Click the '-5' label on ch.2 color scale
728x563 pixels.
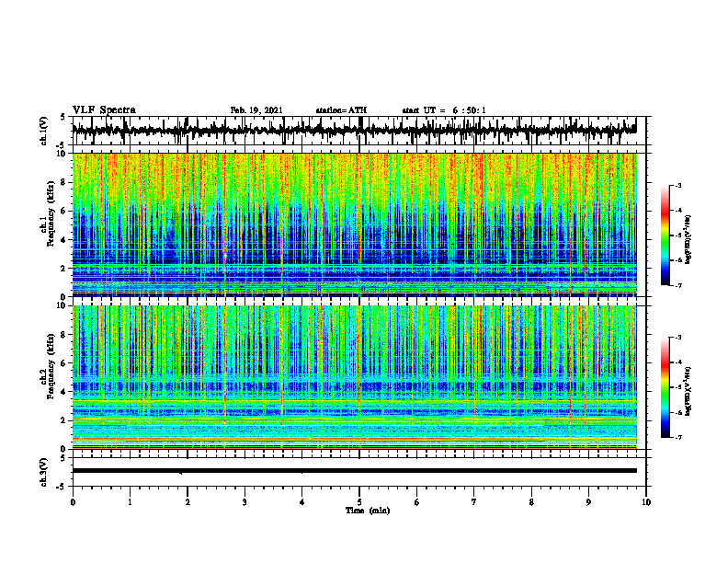(x=677, y=387)
